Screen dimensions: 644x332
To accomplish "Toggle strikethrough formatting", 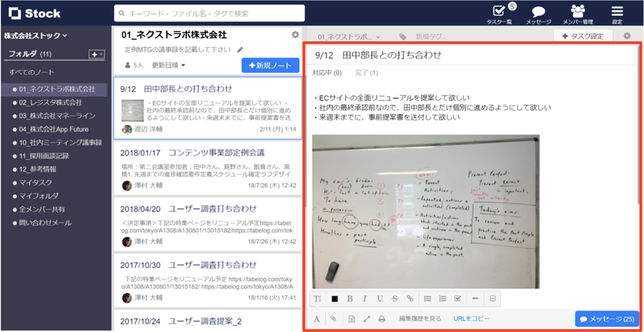I will [x=395, y=299].
